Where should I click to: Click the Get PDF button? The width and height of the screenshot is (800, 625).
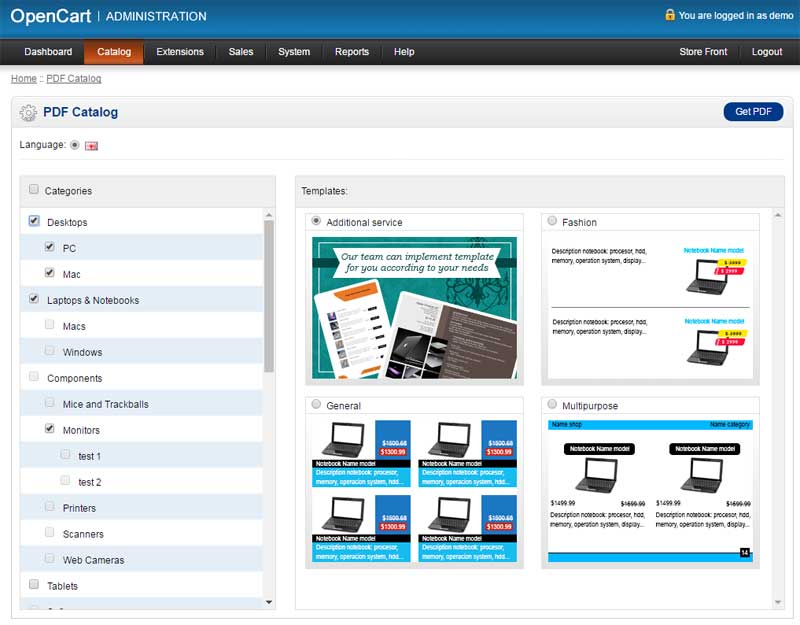point(753,112)
